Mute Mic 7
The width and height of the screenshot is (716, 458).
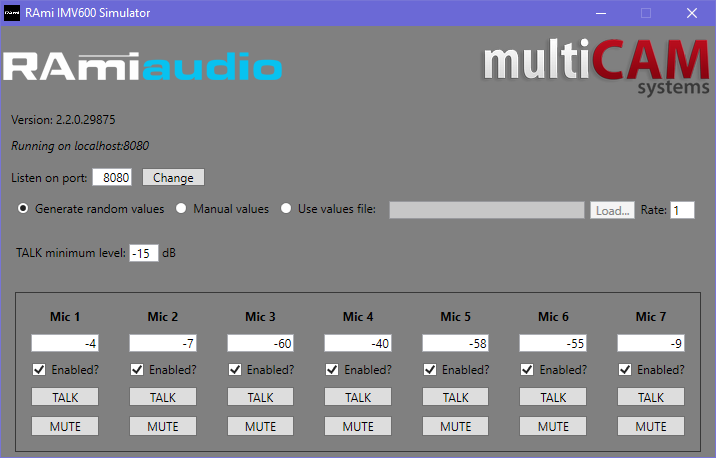click(651, 426)
